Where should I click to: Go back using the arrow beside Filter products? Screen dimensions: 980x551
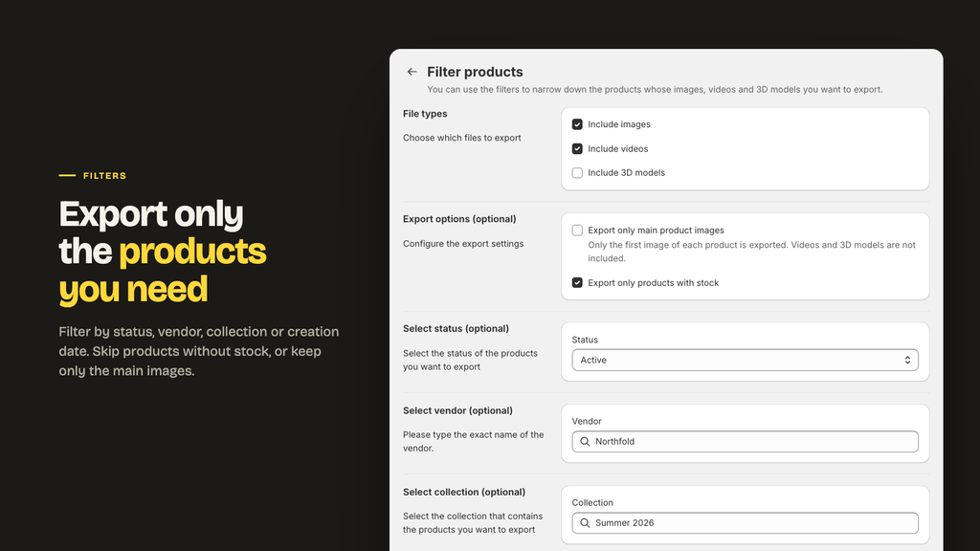[412, 72]
